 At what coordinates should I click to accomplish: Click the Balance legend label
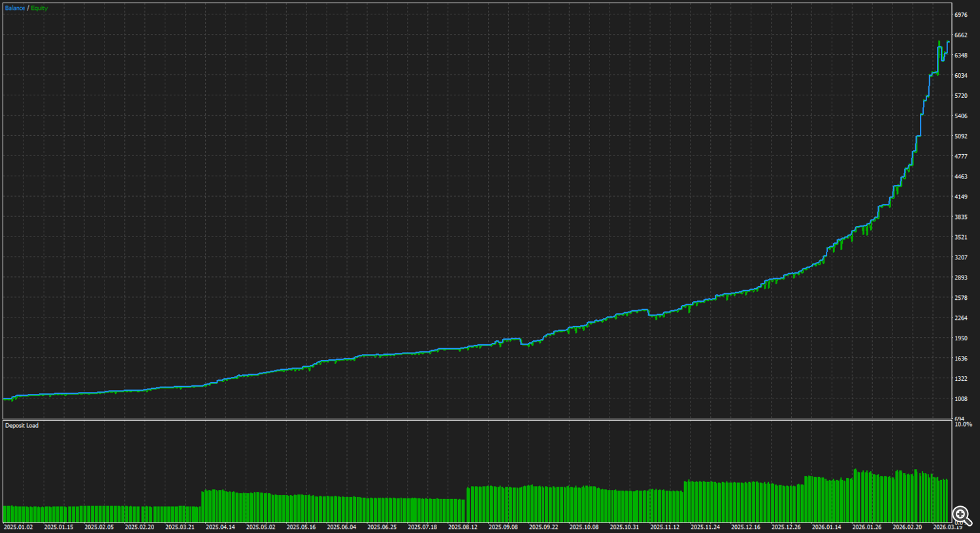tap(15, 8)
